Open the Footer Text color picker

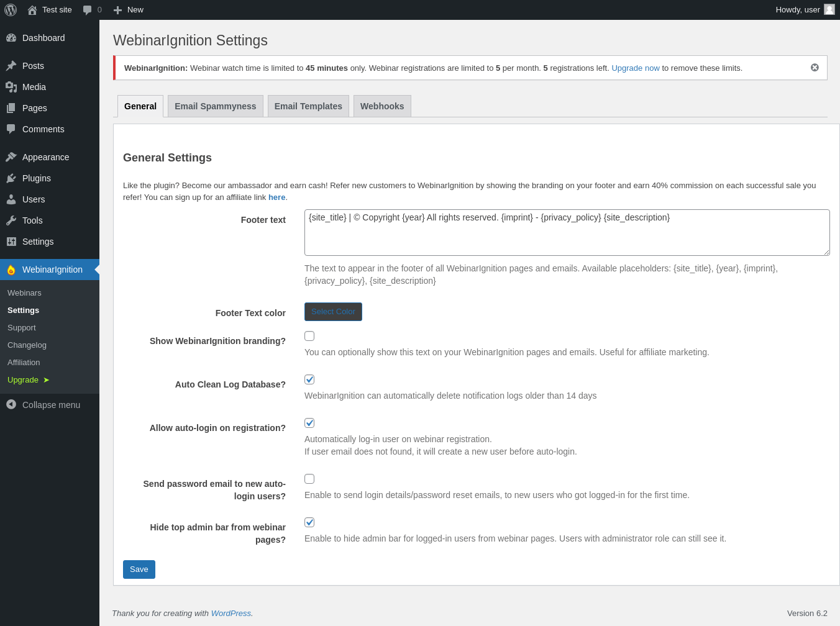(333, 312)
